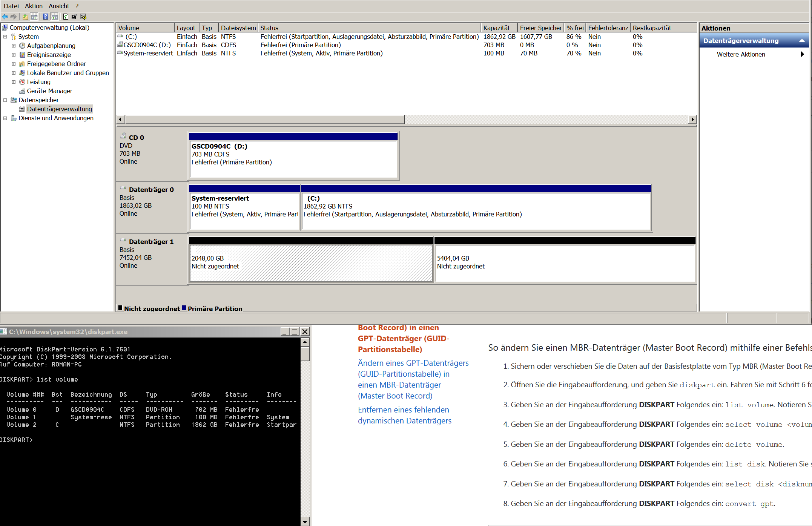Click the Up one level folder icon
Screen dimensions: 812x526
[x=25, y=17]
